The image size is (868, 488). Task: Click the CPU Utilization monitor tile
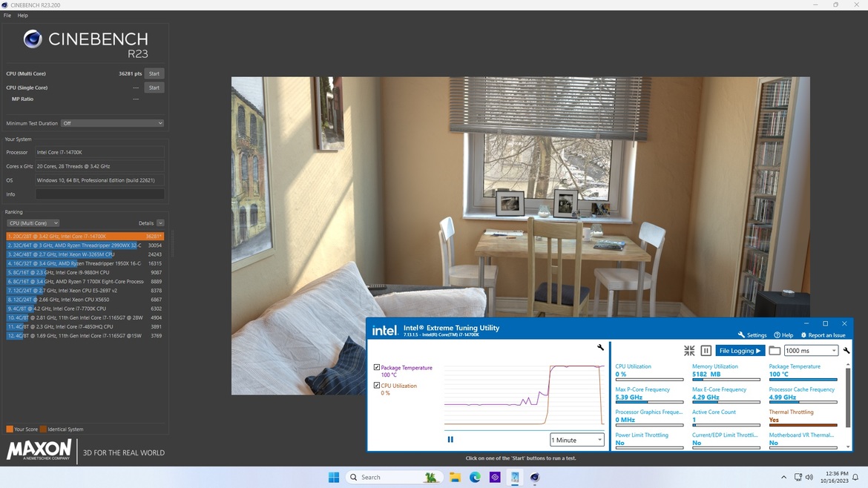649,372
